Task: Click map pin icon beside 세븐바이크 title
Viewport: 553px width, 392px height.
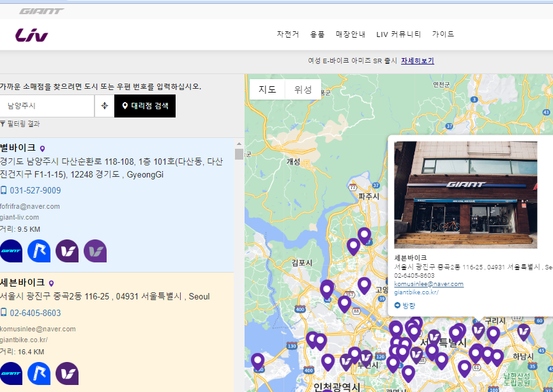Action: (x=51, y=283)
